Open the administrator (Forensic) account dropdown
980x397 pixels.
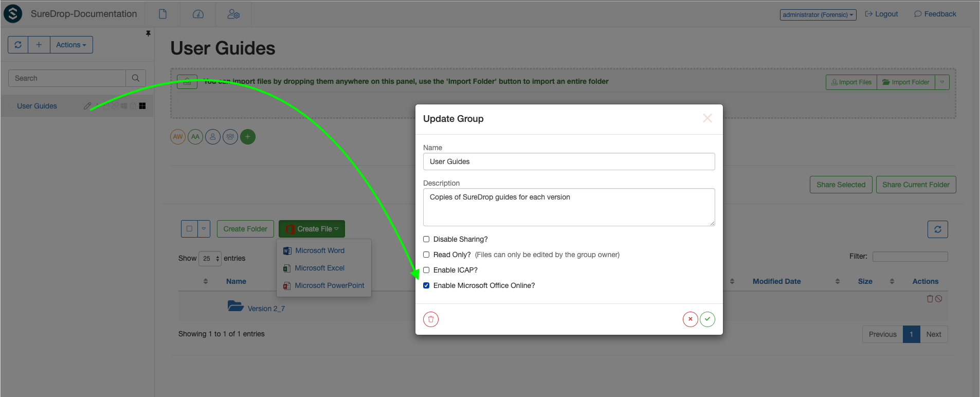(818, 15)
